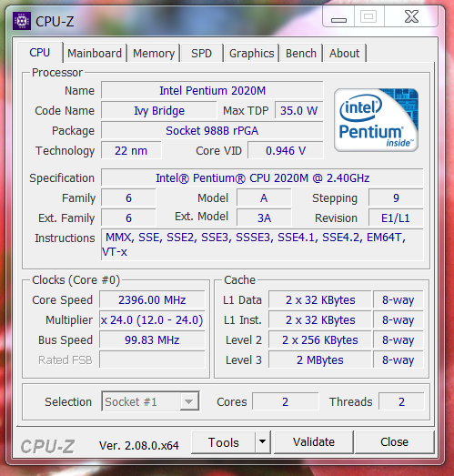Click the Level 2 '8-way' associativity
454x476 pixels.
pyautogui.click(x=399, y=340)
